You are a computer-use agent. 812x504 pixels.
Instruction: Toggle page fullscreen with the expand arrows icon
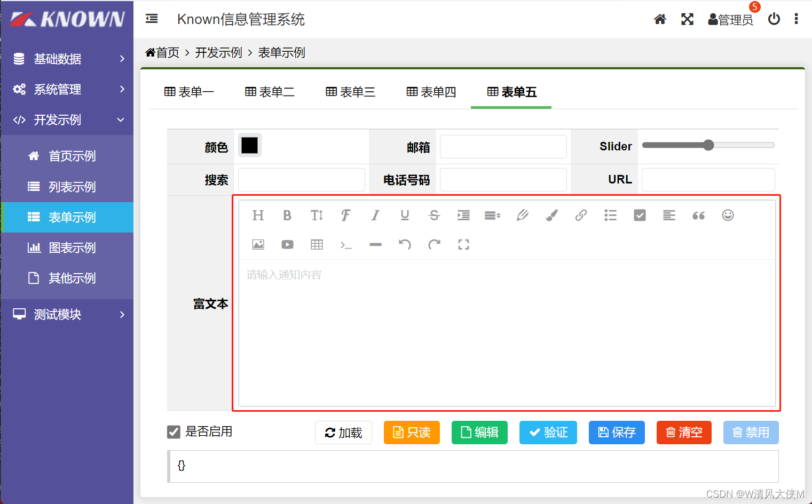click(687, 19)
